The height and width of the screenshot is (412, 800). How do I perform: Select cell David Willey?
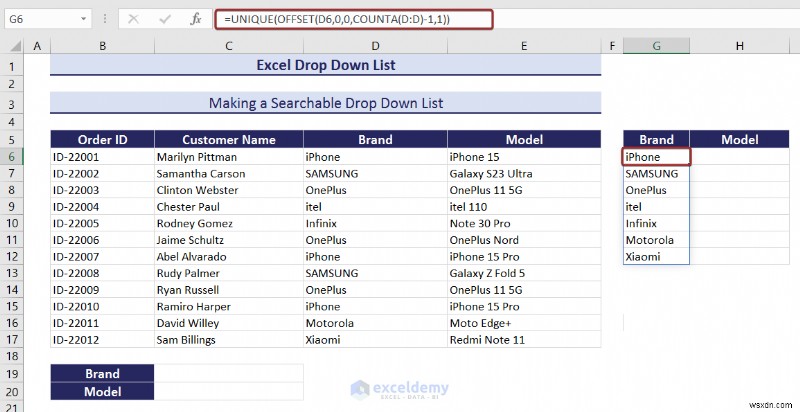click(229, 323)
